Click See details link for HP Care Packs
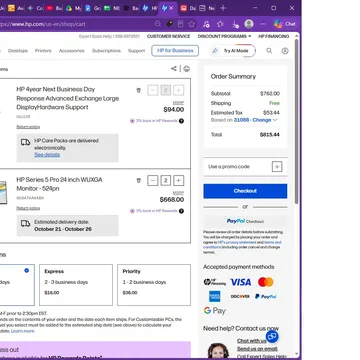Image resolution: width=360 pixels, height=360 pixels. tap(47, 155)
